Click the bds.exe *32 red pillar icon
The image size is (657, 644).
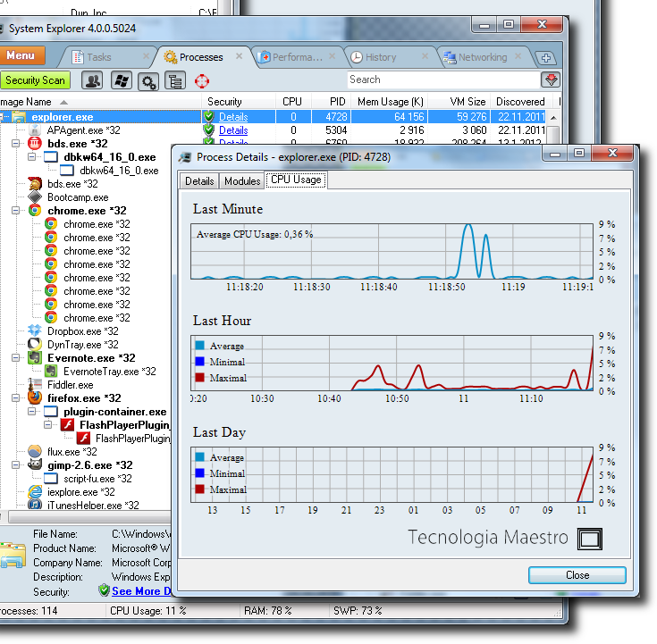pos(35,144)
